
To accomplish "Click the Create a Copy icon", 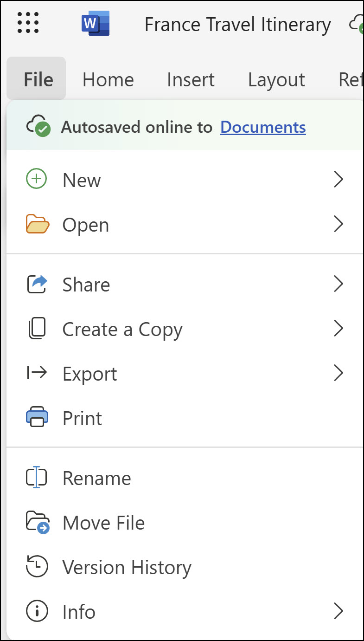I will [x=37, y=328].
